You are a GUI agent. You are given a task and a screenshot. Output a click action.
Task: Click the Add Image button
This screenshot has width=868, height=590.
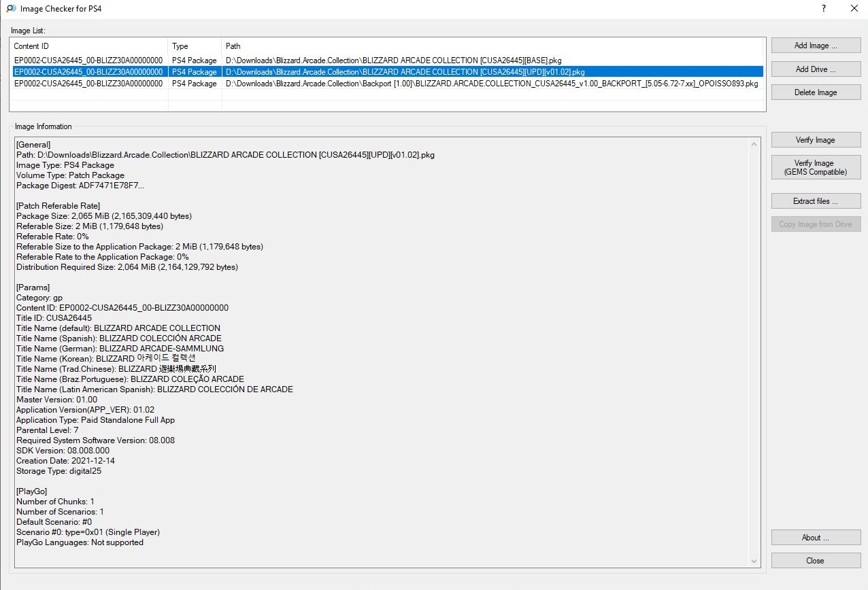pos(816,46)
